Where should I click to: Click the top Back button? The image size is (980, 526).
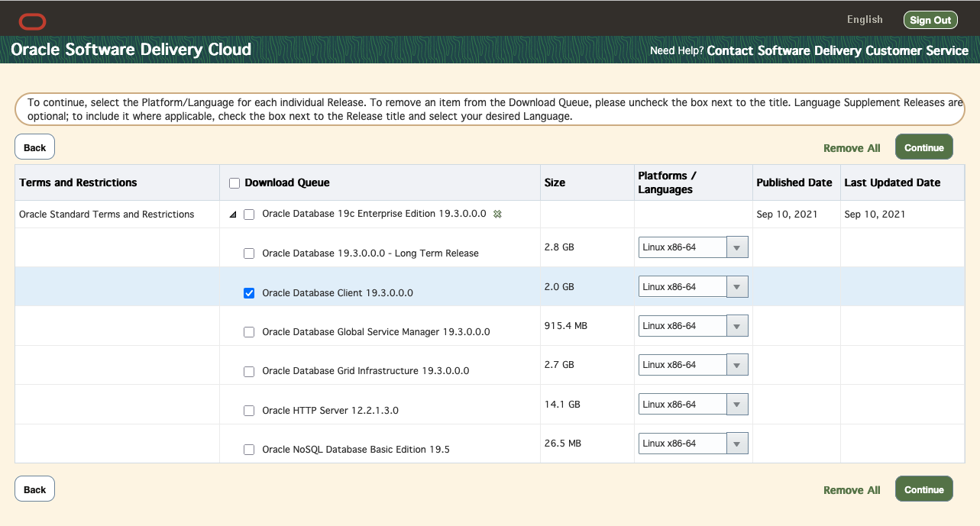point(34,147)
